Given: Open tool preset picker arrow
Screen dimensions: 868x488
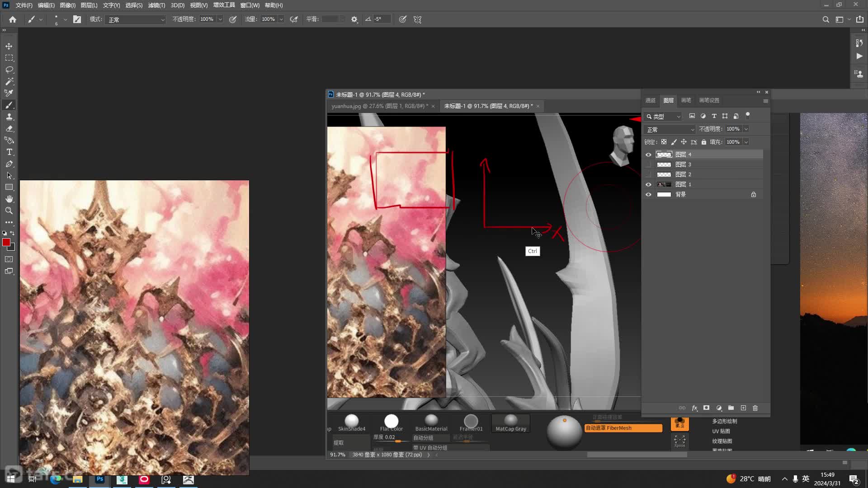Looking at the screenshot, I should click(x=41, y=19).
